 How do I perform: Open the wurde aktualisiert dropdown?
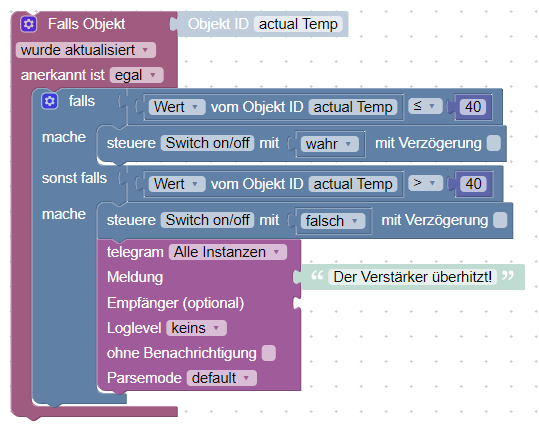point(86,50)
